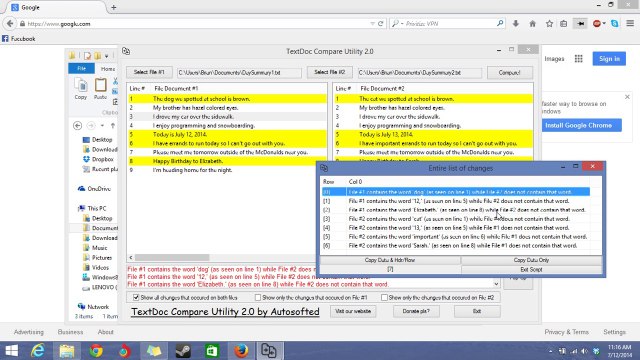The height and width of the screenshot is (360, 640).
Task: Click Visit our website button
Action: [353, 311]
